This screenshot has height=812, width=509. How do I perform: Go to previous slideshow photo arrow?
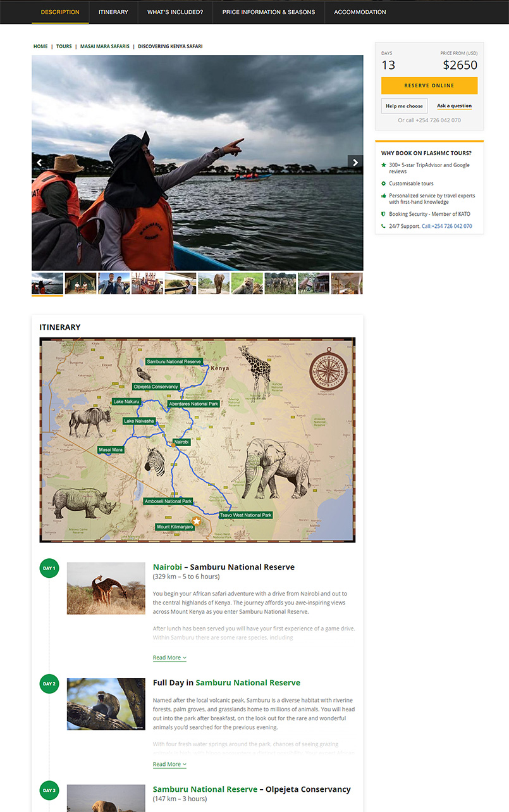point(39,163)
